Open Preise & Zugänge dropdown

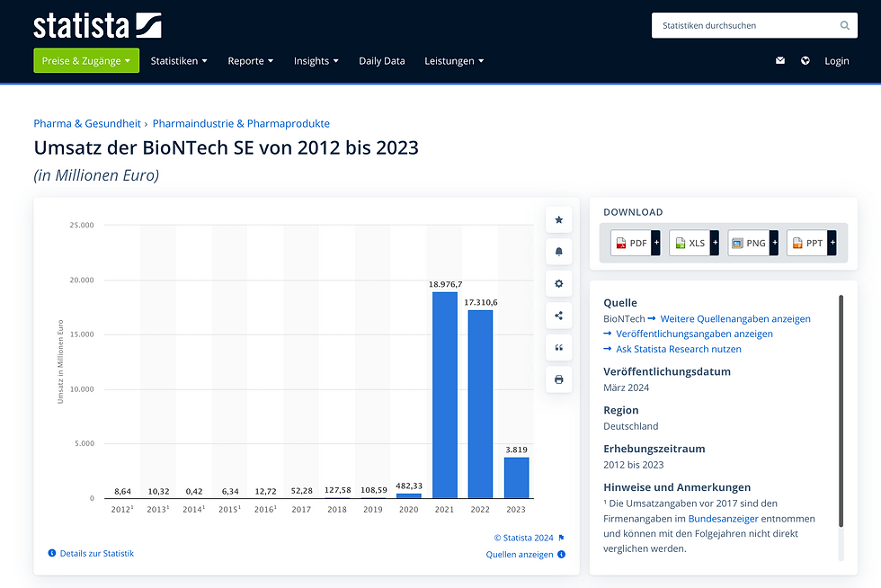86,61
